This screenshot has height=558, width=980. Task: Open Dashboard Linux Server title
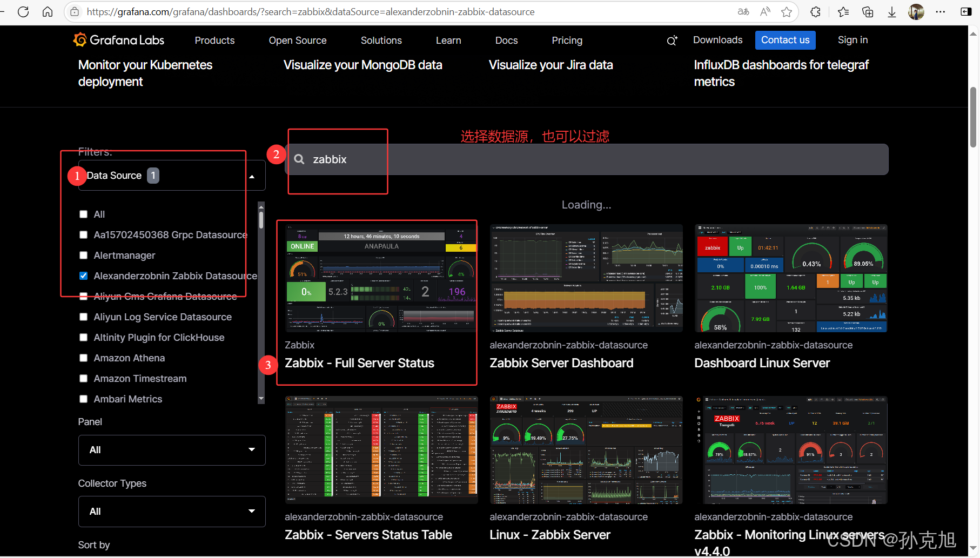click(762, 363)
